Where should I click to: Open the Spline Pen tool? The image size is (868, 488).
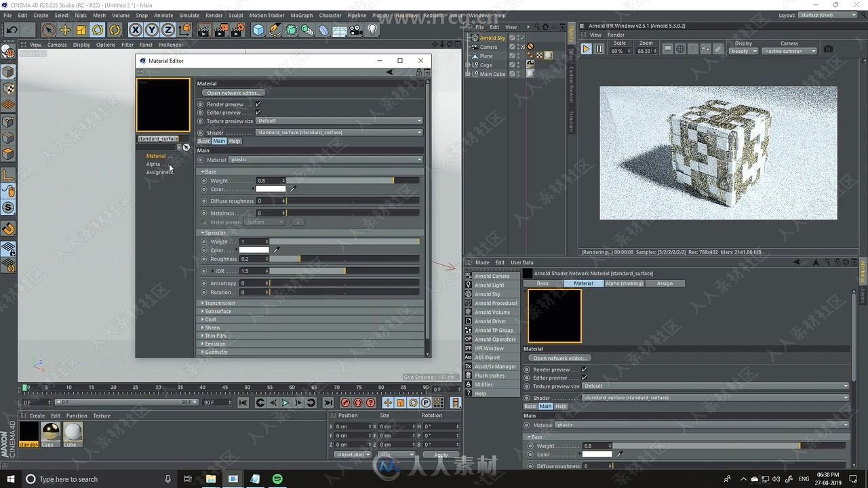click(275, 30)
